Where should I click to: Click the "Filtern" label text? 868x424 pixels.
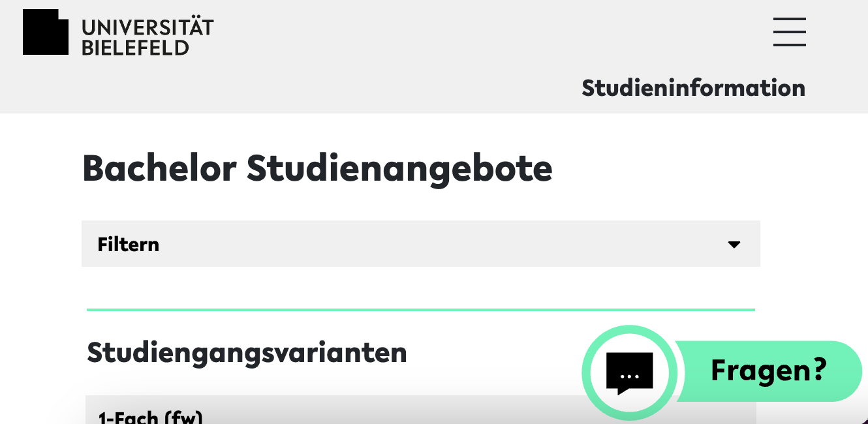[x=129, y=245]
